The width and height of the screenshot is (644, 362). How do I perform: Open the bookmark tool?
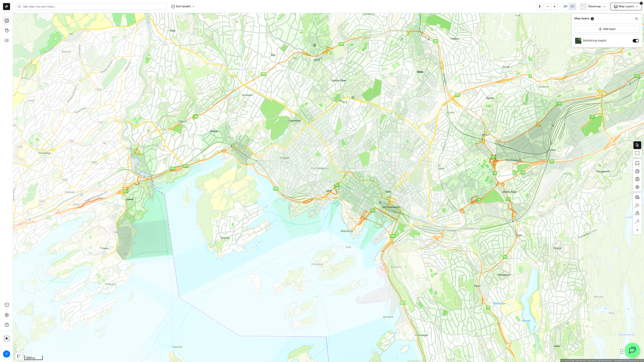coord(637,163)
